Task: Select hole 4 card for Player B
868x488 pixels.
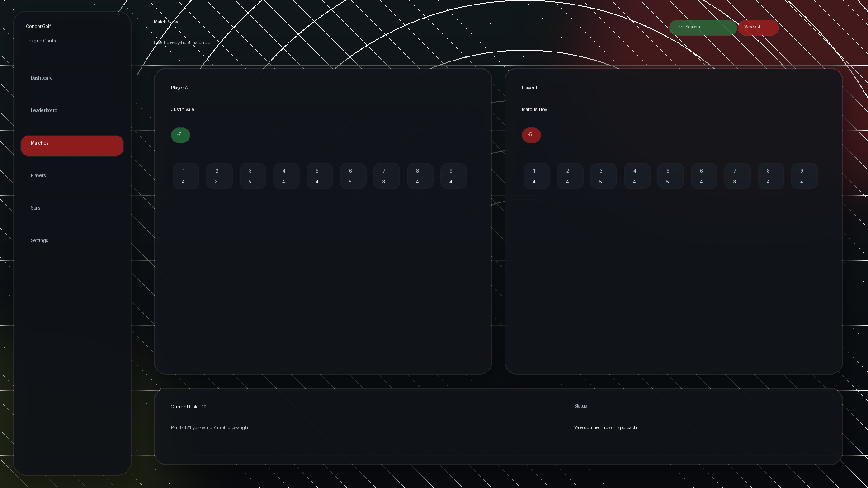Action: tap(637, 176)
